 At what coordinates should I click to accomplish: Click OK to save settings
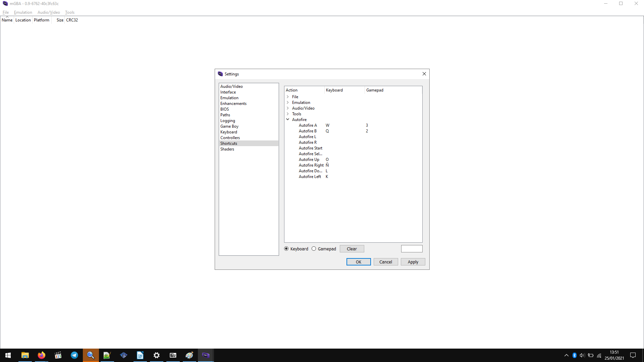[358, 262]
